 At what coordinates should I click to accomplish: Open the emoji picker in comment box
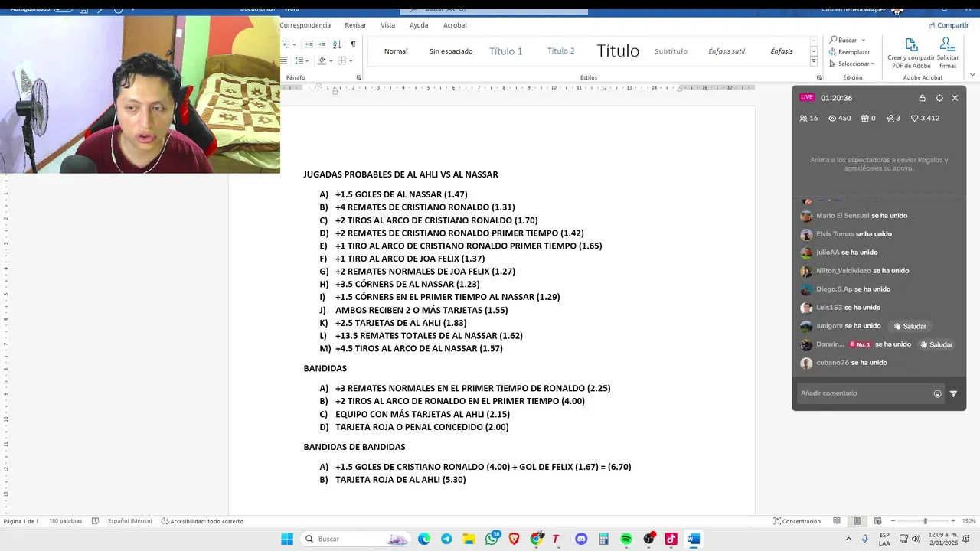tap(937, 393)
